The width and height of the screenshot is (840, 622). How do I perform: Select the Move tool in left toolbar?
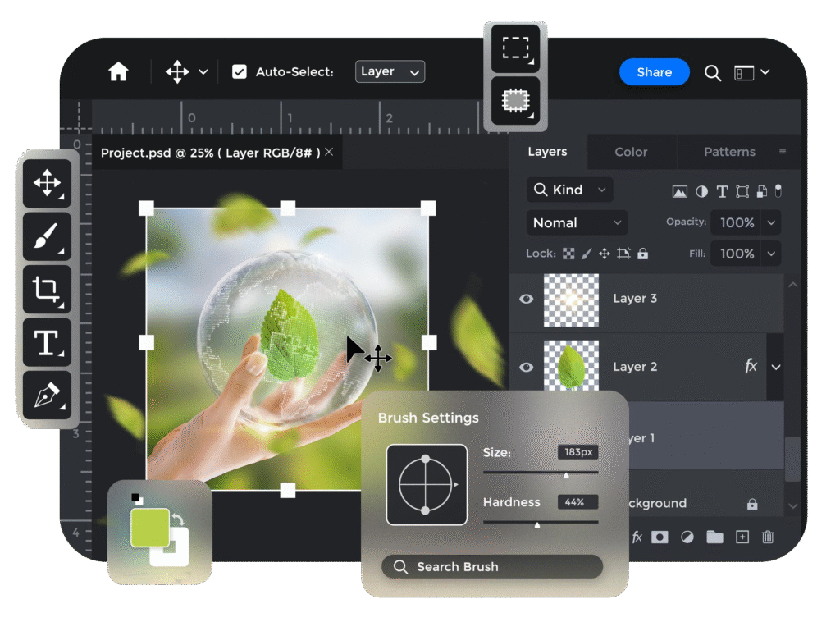click(47, 183)
